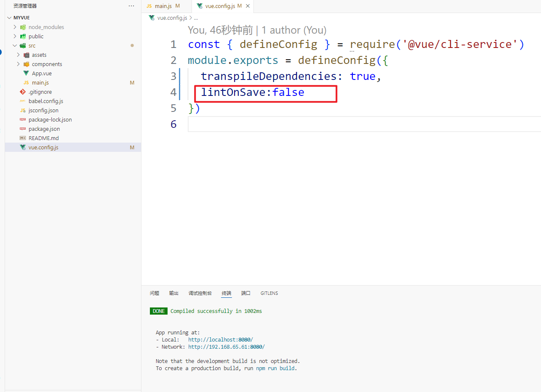Open the localhost:8080 link in terminal
This screenshot has width=541, height=392.
point(220,339)
